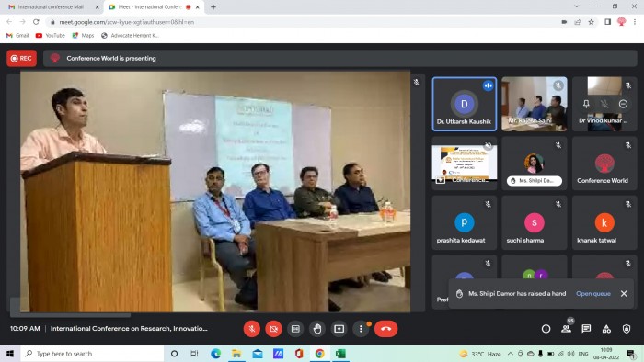The height and width of the screenshot is (362, 644).
Task: Toggle closed captions
Action: click(295, 329)
